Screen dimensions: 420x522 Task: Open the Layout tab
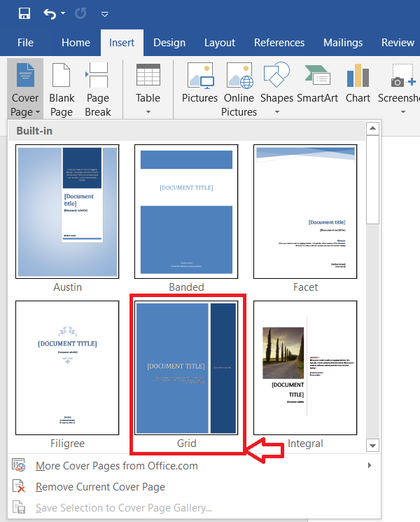tap(220, 43)
